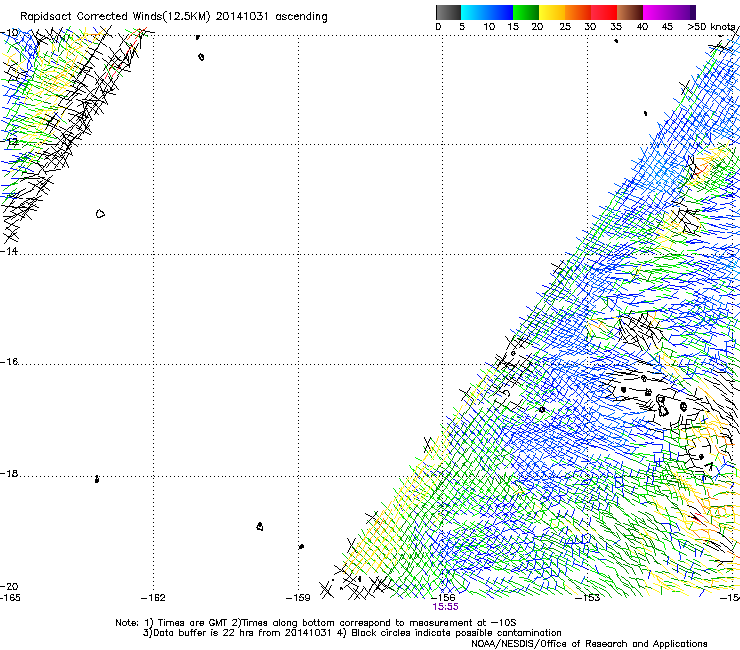Click the legend tick label 5
740x650 pixels.
[x=462, y=27]
